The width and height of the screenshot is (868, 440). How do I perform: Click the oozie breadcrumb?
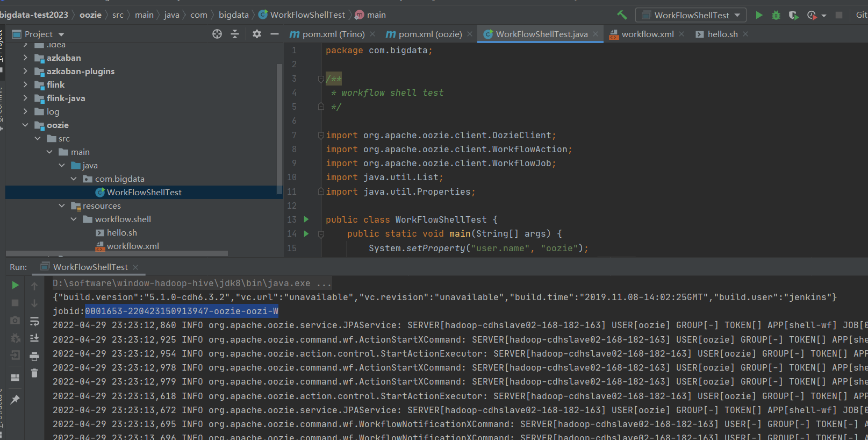tap(90, 15)
